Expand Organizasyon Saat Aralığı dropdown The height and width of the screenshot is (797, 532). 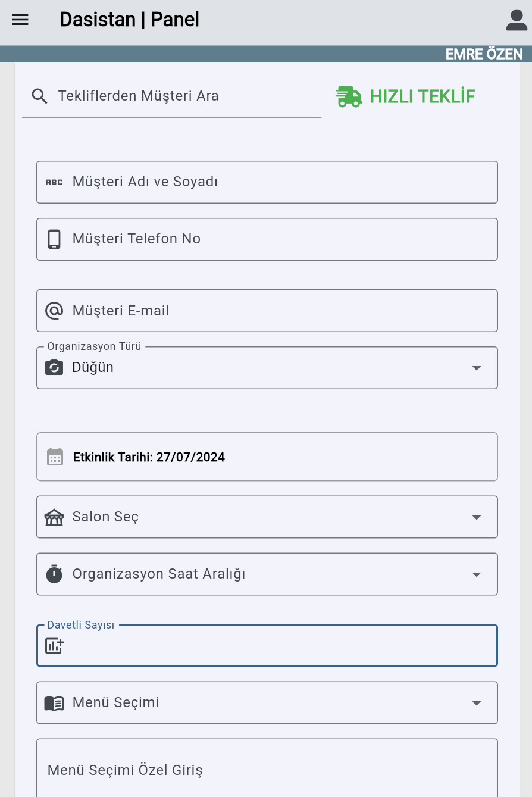click(x=267, y=574)
